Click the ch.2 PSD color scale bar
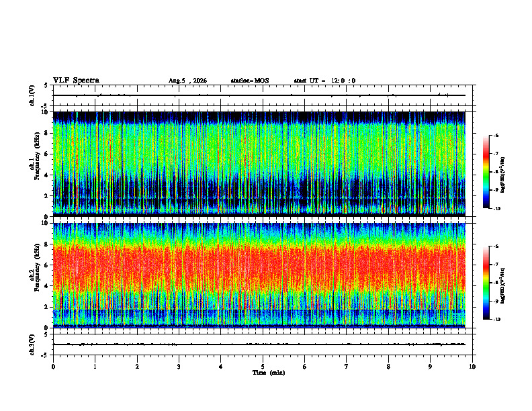532x411 pixels. [x=486, y=283]
